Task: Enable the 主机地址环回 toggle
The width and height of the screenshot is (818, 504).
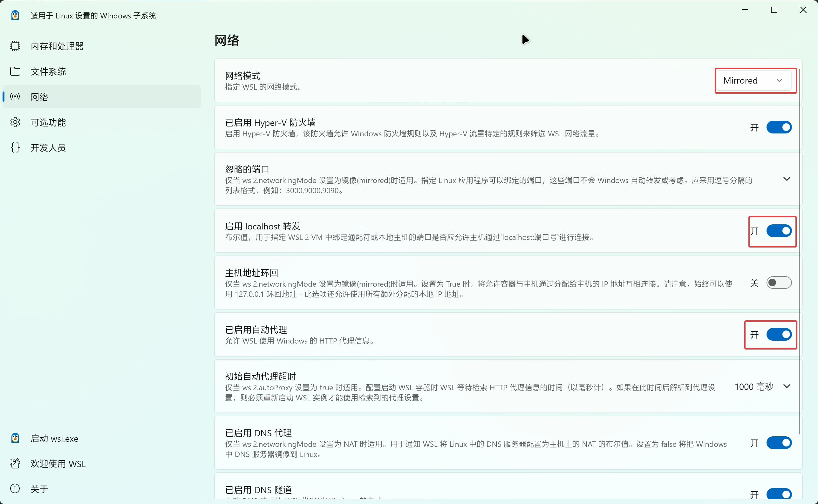Action: click(779, 283)
